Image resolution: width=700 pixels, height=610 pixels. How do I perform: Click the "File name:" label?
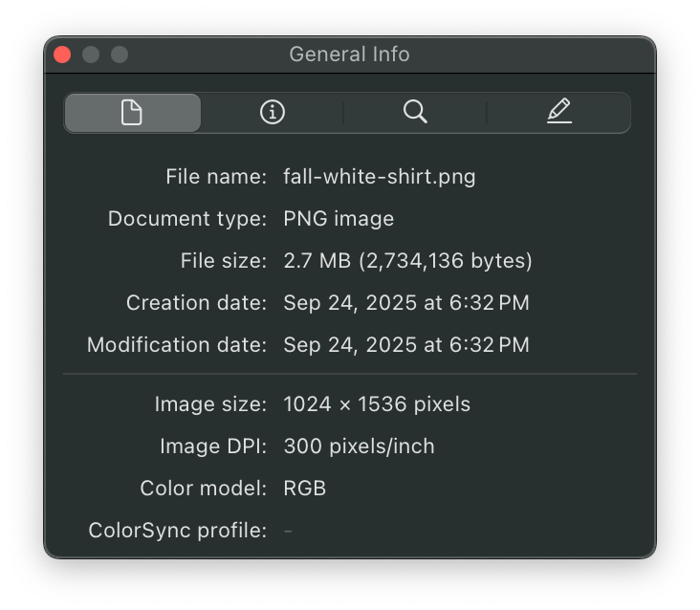(x=216, y=177)
